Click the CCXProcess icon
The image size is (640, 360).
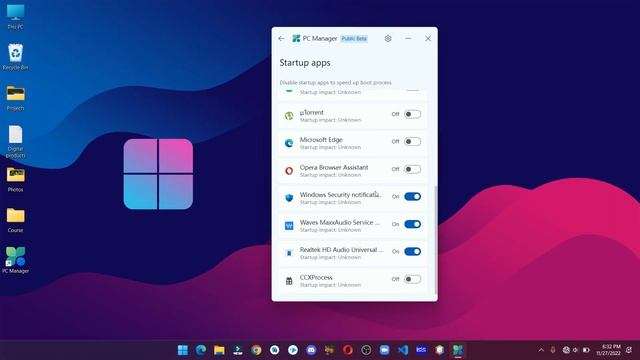click(x=289, y=281)
